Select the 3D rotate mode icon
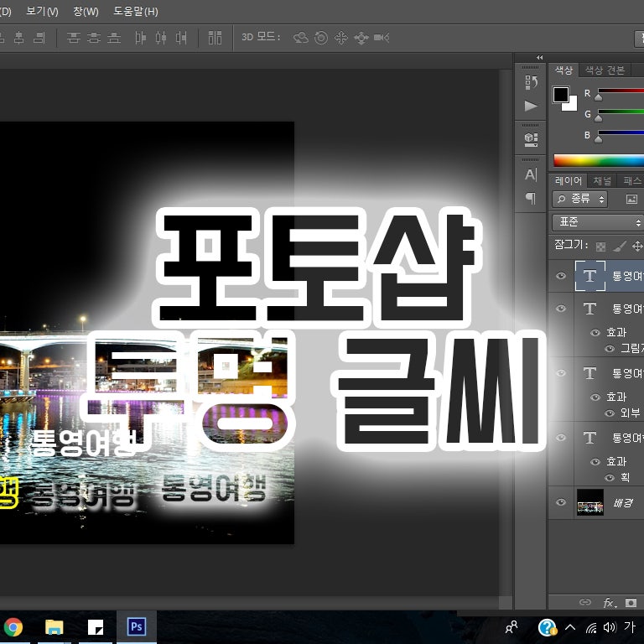644x644 pixels. [301, 39]
